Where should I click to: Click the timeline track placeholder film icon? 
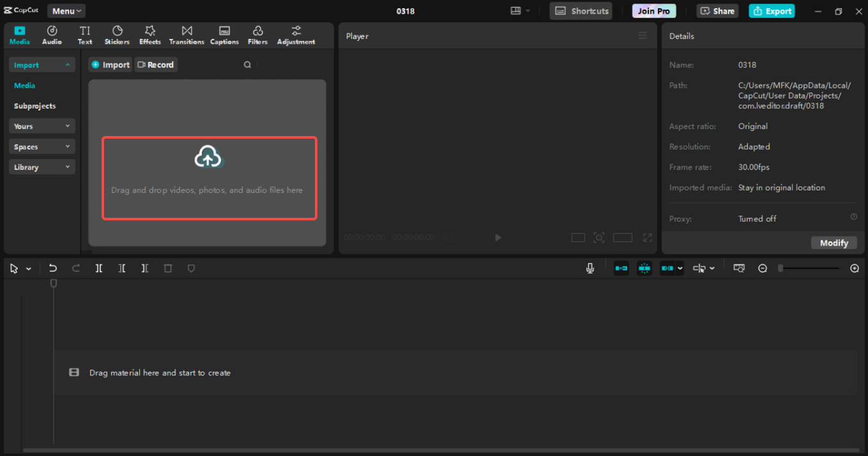[x=74, y=372]
